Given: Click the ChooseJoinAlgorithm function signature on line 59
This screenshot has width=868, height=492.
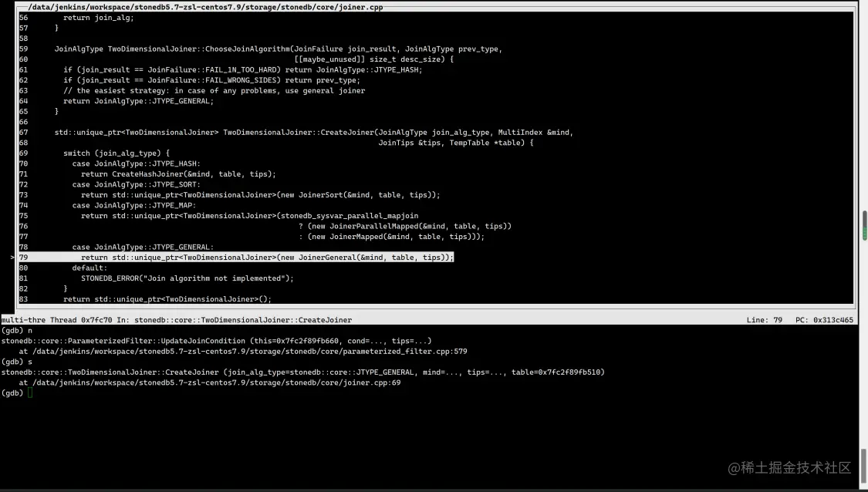Looking at the screenshot, I should (x=279, y=49).
